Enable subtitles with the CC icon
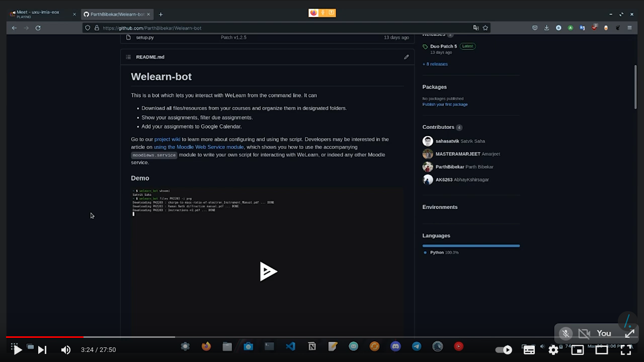Screen dimensions: 644x362 pyautogui.click(x=529, y=349)
